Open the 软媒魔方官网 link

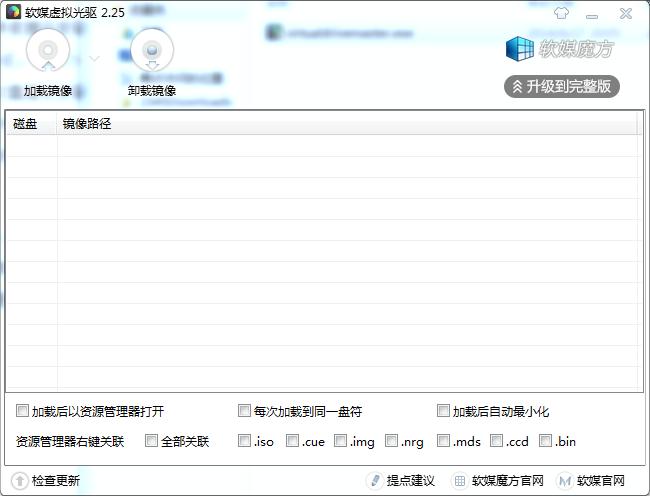507,481
